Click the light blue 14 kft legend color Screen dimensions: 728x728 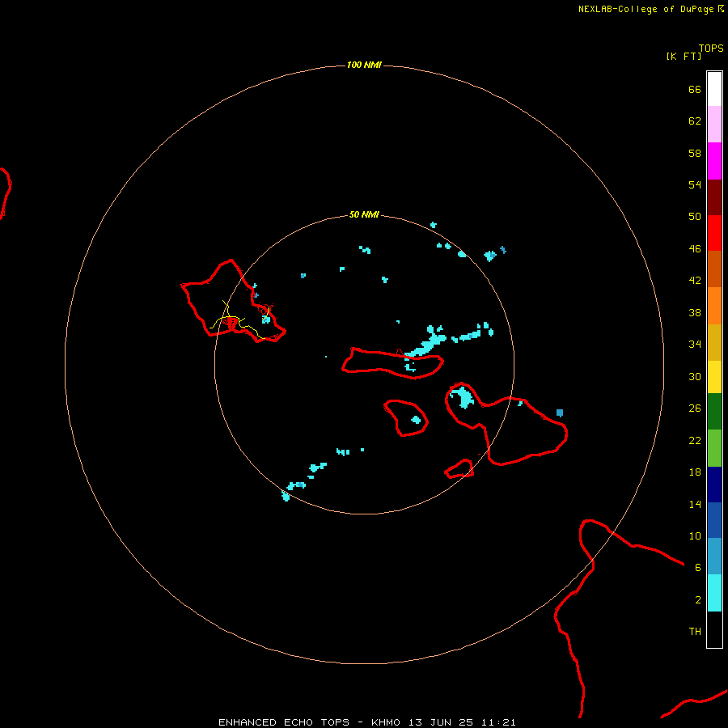(x=714, y=557)
